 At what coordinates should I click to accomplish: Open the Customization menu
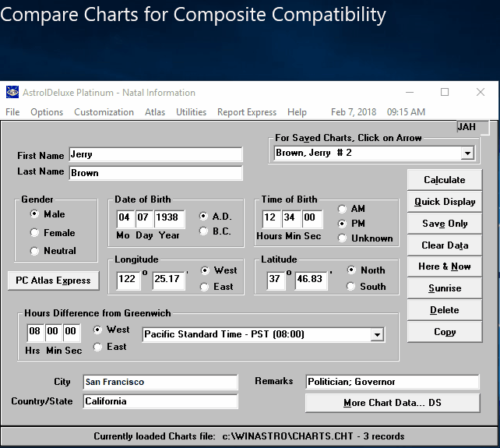click(104, 112)
